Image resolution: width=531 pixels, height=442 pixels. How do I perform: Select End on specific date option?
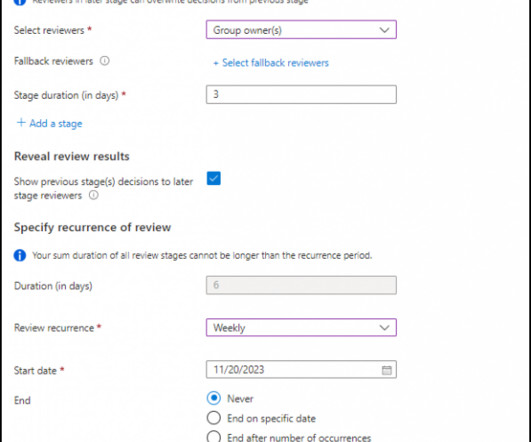[214, 418]
